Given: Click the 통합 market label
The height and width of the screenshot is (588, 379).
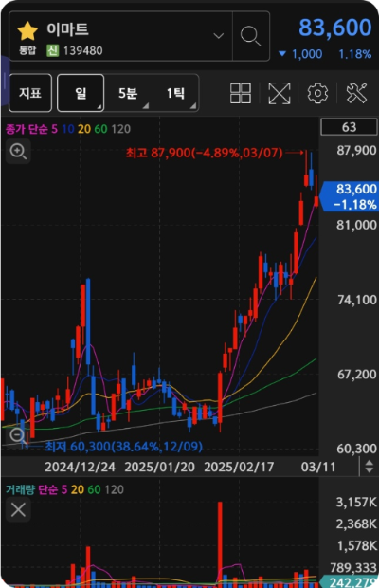Looking at the screenshot, I should [27, 50].
